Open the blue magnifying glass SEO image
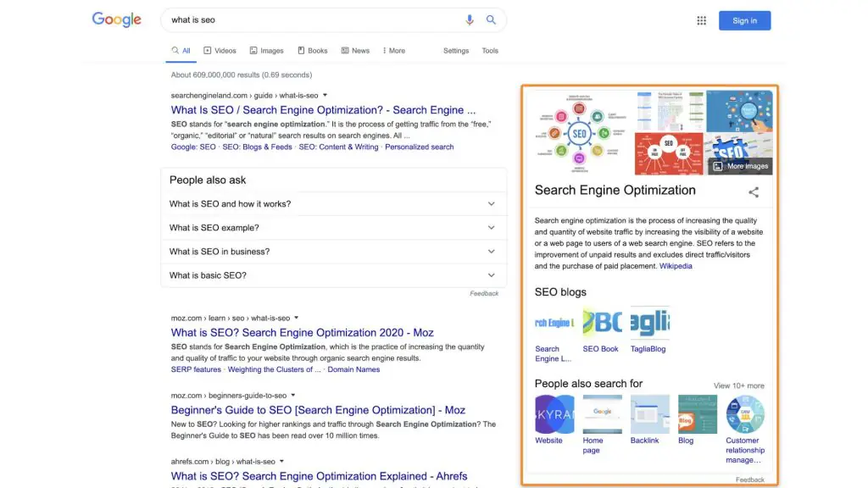The height and width of the screenshot is (488, 868). click(739, 112)
